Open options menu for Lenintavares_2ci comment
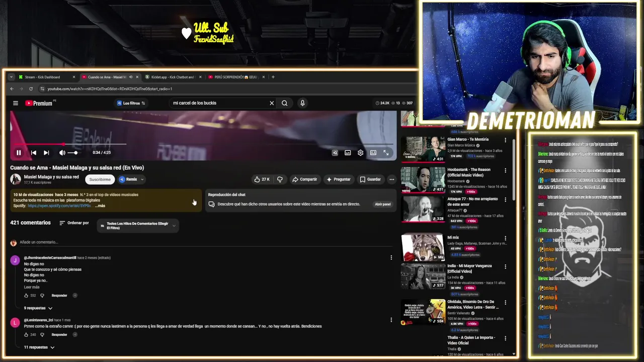Screen dimensions: 644x362 (x=391, y=320)
